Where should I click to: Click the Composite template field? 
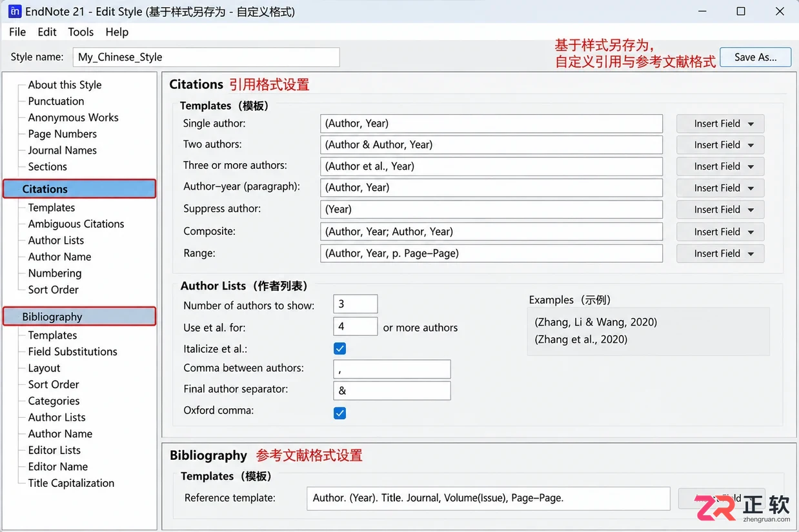click(491, 232)
